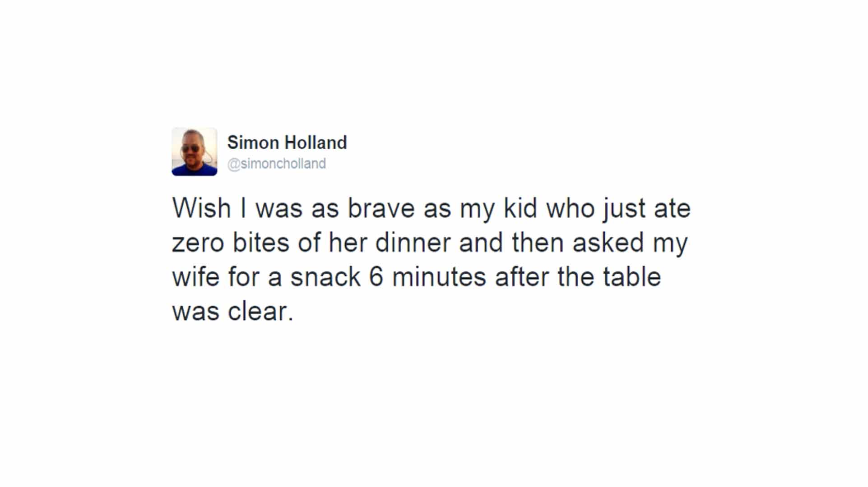868x487 pixels.
Task: Click the word "zero" in the tweet
Action: point(198,243)
